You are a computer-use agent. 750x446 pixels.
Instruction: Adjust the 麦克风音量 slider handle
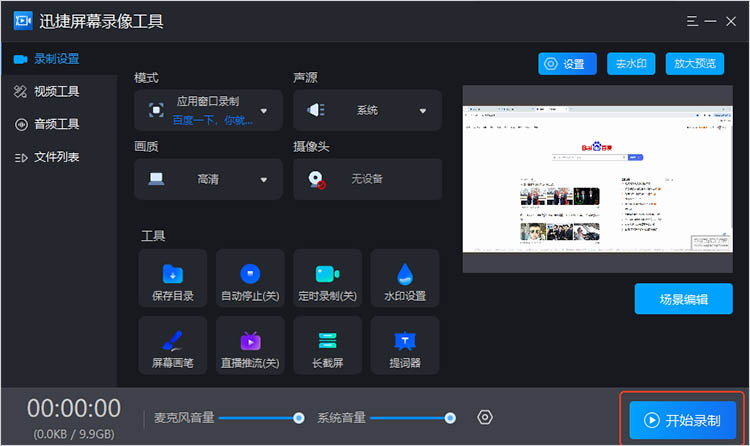[299, 418]
